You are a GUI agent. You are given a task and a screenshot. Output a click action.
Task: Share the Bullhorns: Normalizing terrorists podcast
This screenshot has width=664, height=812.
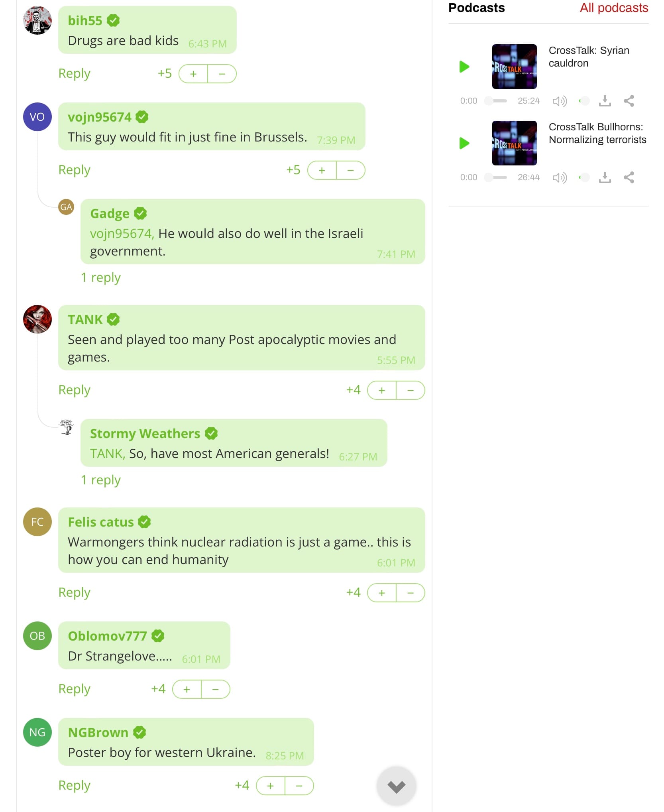[x=629, y=177]
